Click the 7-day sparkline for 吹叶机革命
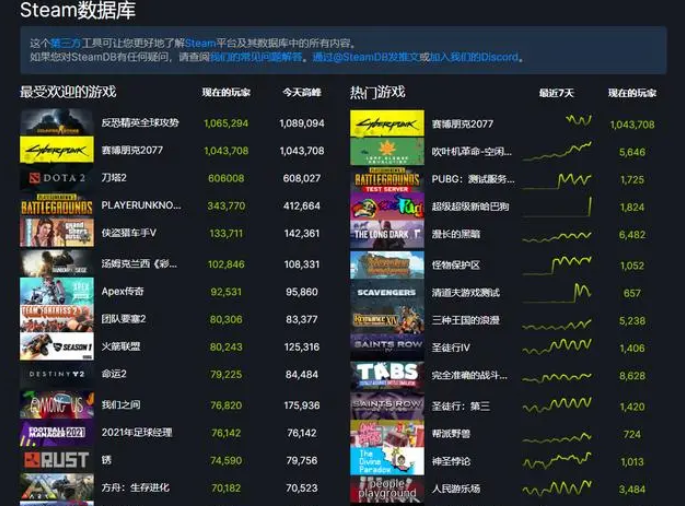 [x=557, y=151]
